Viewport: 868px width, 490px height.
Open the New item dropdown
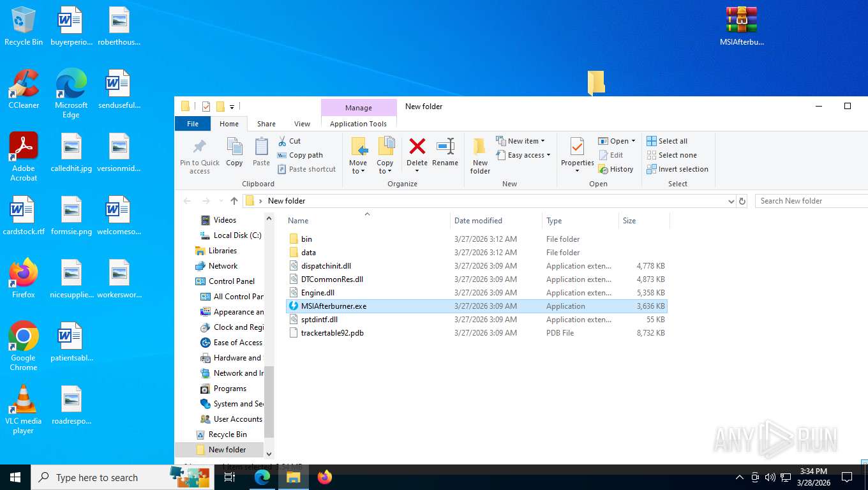pos(520,141)
